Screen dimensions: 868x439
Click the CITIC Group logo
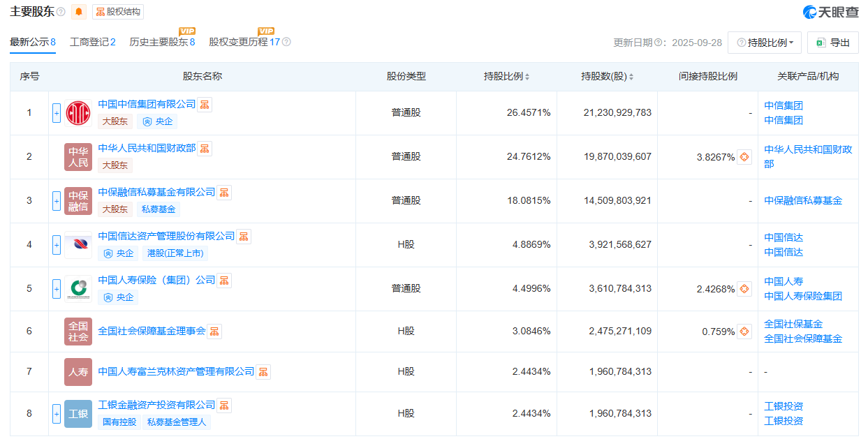tap(78, 113)
